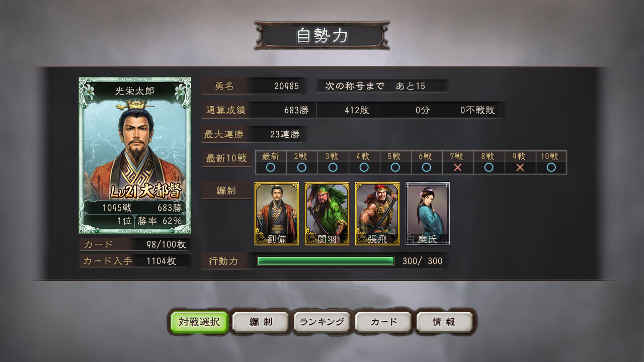Viewport: 644px width, 362px height.
Task: Select the 関羽 officer card
Action: [327, 214]
